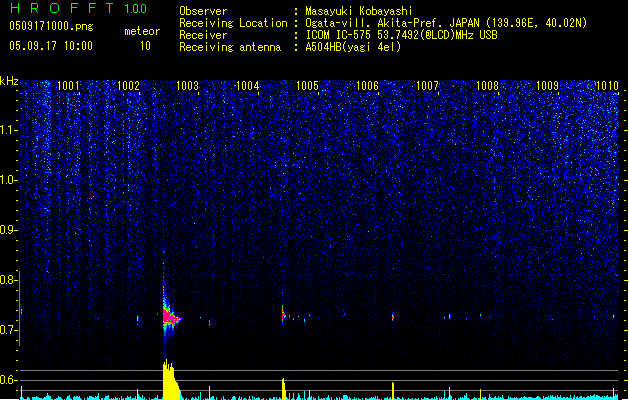
Task: Click the 1006 time marker
Action: (367, 86)
